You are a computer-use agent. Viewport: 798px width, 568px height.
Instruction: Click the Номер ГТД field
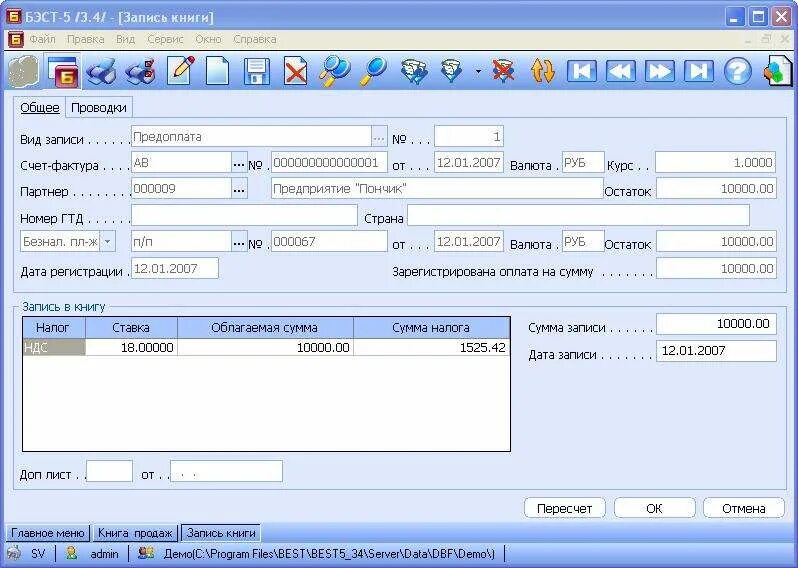pyautogui.click(x=244, y=216)
